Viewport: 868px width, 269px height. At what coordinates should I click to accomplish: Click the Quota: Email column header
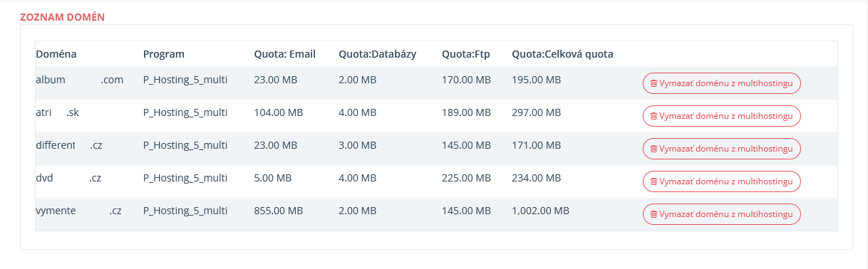coord(284,54)
